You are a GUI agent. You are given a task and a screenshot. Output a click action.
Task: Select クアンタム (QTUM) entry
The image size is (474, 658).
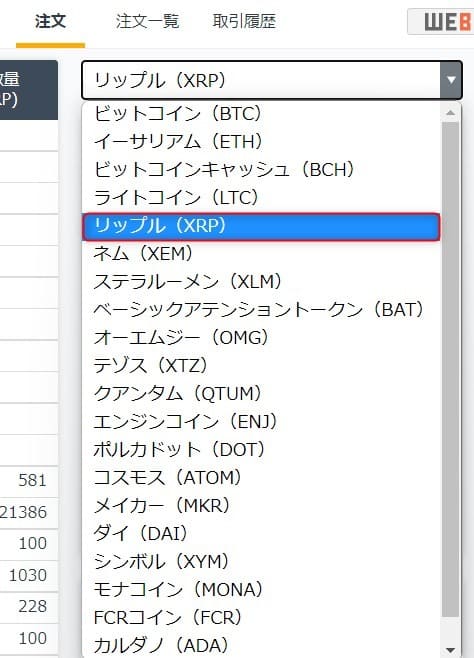point(261,394)
